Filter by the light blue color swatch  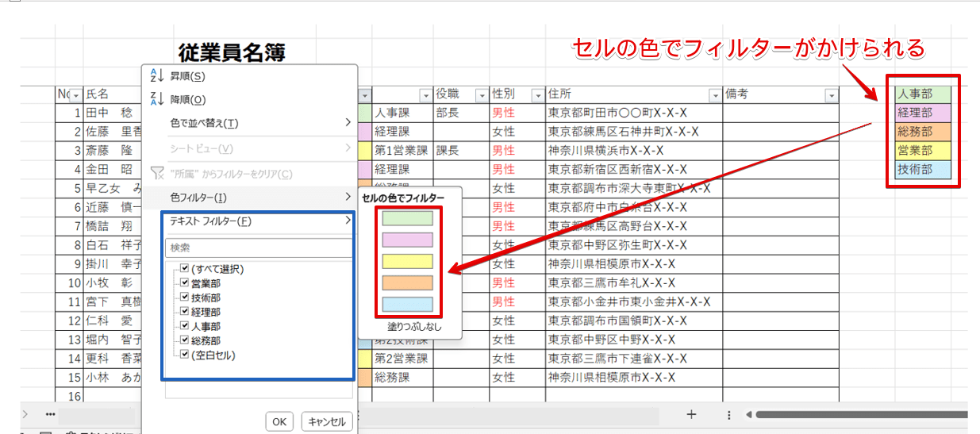407,304
